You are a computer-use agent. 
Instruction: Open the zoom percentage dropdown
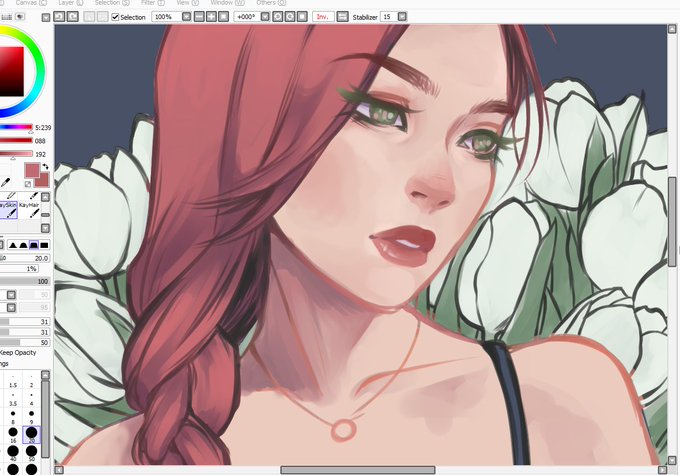(186, 17)
